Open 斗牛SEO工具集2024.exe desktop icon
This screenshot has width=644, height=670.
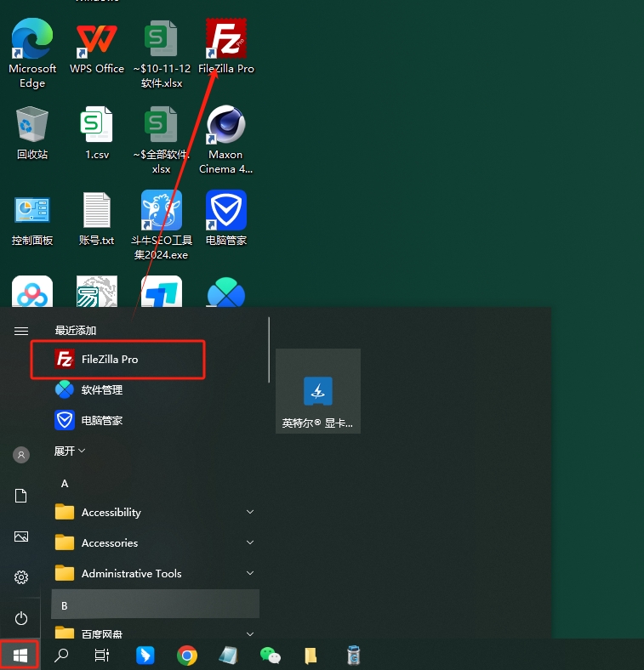(x=162, y=225)
